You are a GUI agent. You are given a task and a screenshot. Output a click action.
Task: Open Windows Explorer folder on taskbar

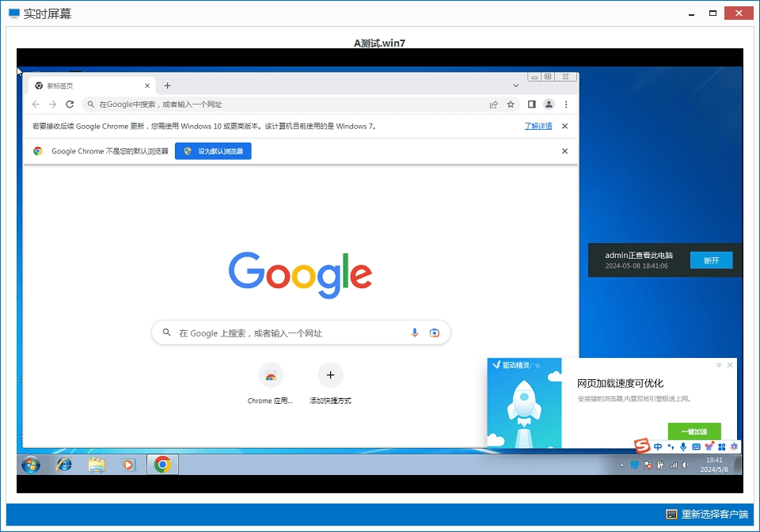coord(97,465)
